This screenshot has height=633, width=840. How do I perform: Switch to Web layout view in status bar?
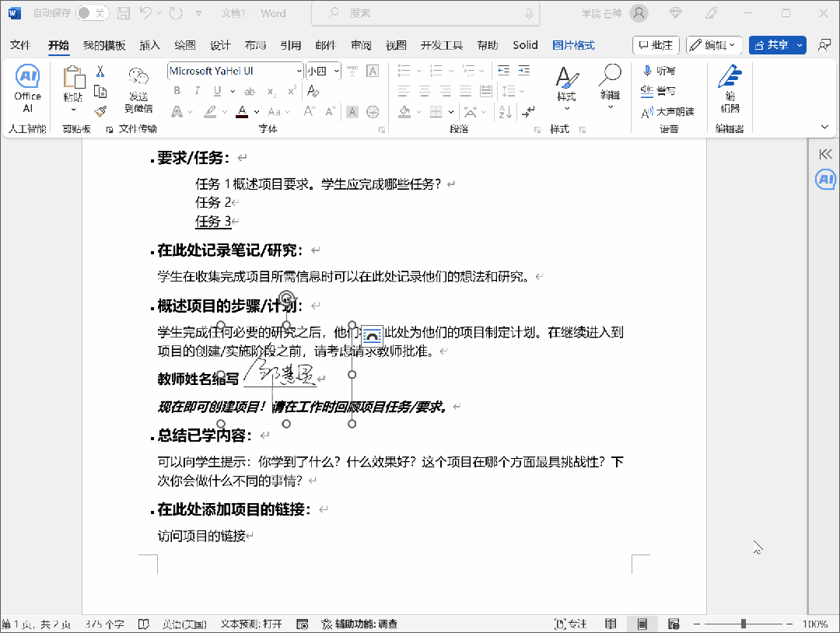point(674,624)
